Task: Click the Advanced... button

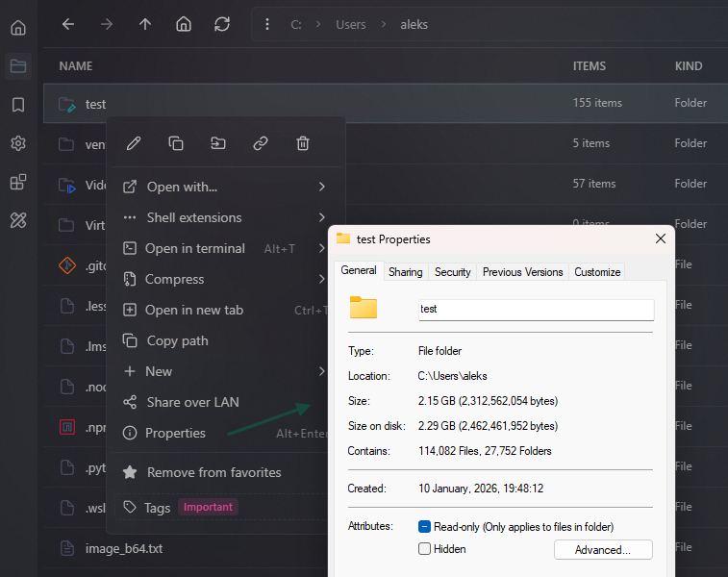Action: coord(603,550)
